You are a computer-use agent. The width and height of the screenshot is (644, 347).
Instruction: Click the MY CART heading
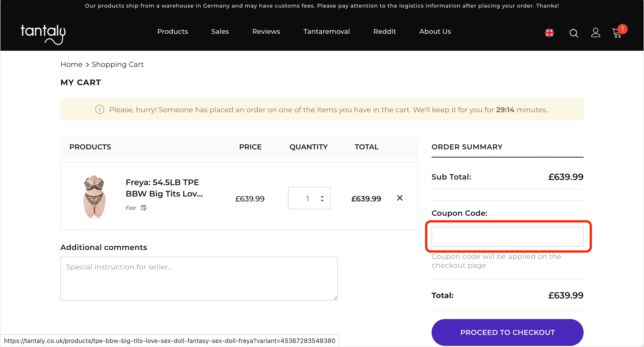click(80, 83)
